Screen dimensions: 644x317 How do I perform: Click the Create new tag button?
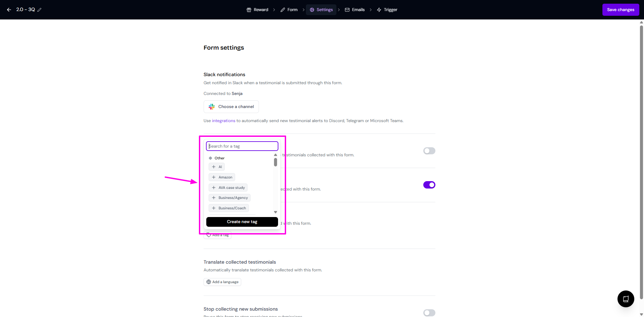242,222
